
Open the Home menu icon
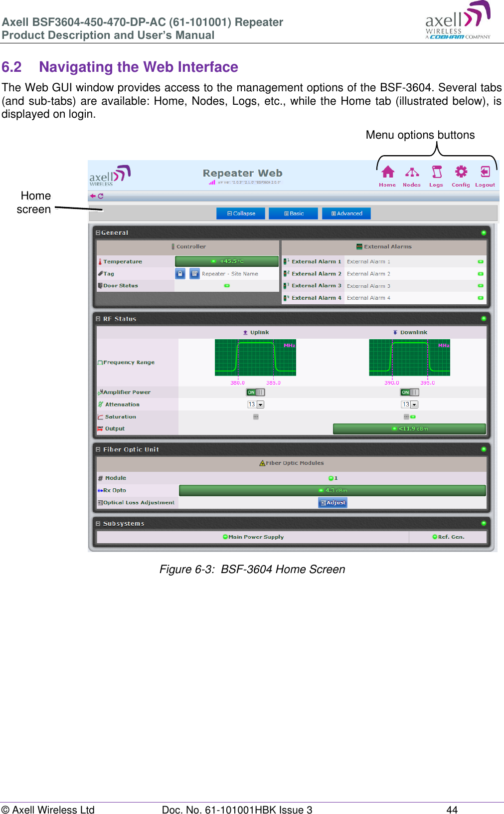(x=387, y=173)
